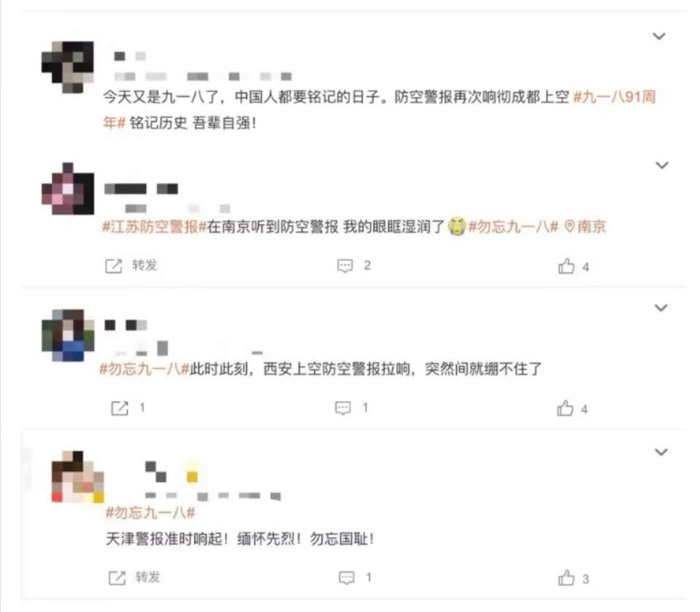700x612 pixels.
Task: Expand options chevron on the Chengdu post
Action: 659,37
